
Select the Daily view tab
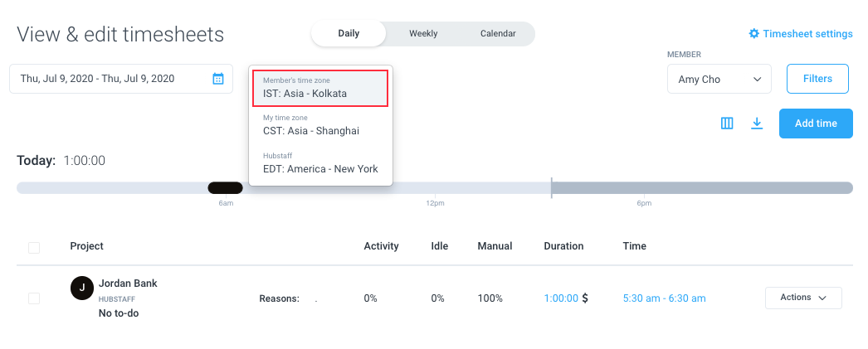[x=349, y=34]
